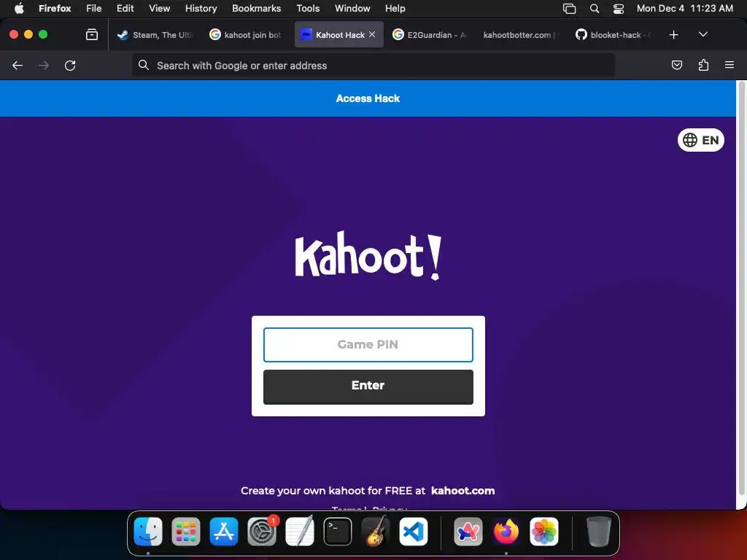Open App Store from the Dock
747x560 pixels.
224,532
